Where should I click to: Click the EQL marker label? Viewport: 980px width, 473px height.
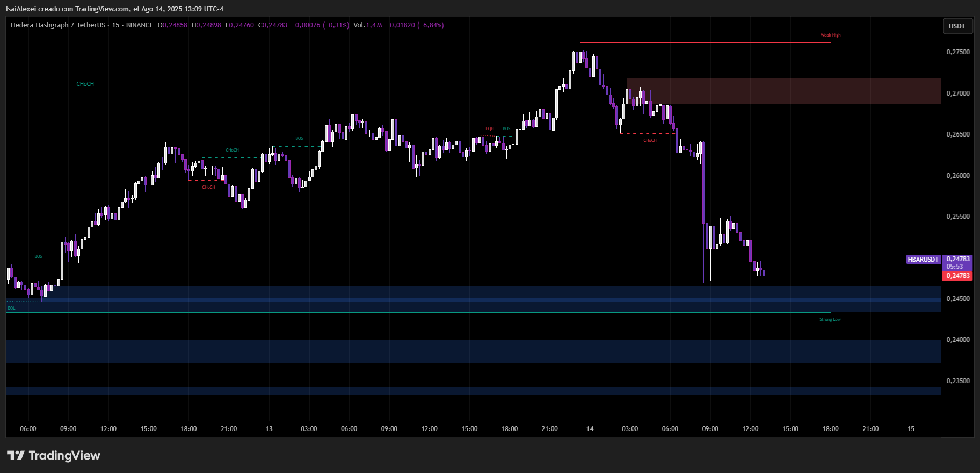(11, 308)
